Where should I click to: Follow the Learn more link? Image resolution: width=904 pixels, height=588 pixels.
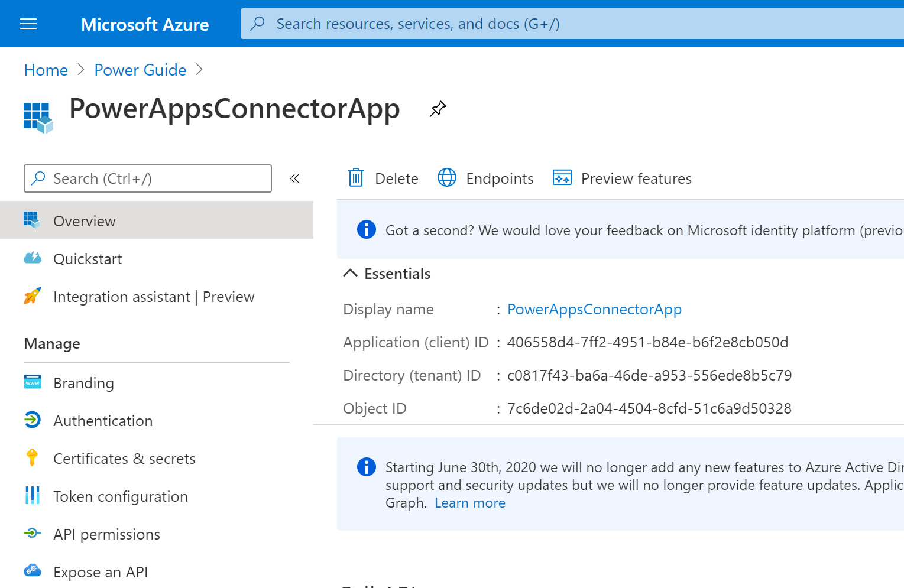tap(470, 503)
